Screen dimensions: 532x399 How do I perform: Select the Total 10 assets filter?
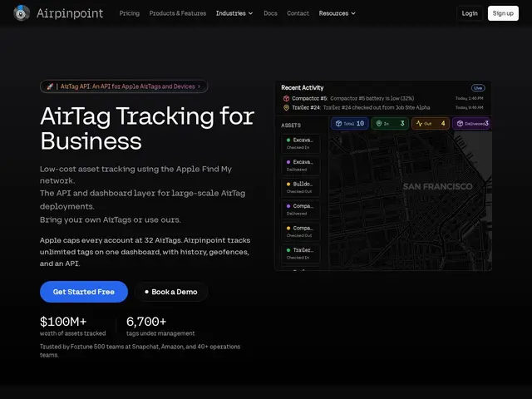[x=349, y=124]
